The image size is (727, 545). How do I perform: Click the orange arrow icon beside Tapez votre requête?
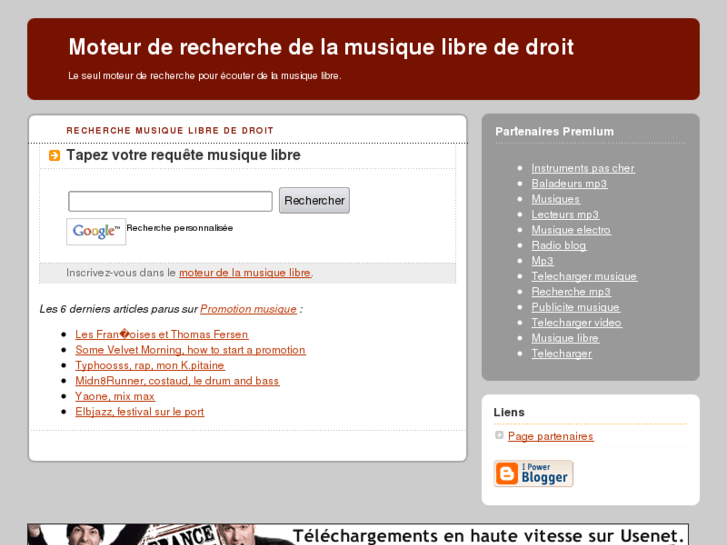[x=54, y=155]
